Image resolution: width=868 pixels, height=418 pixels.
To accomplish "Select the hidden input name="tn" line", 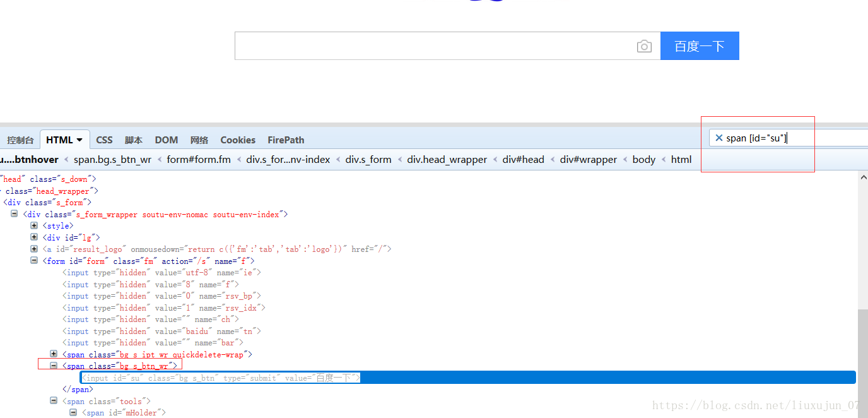I will [x=161, y=331].
